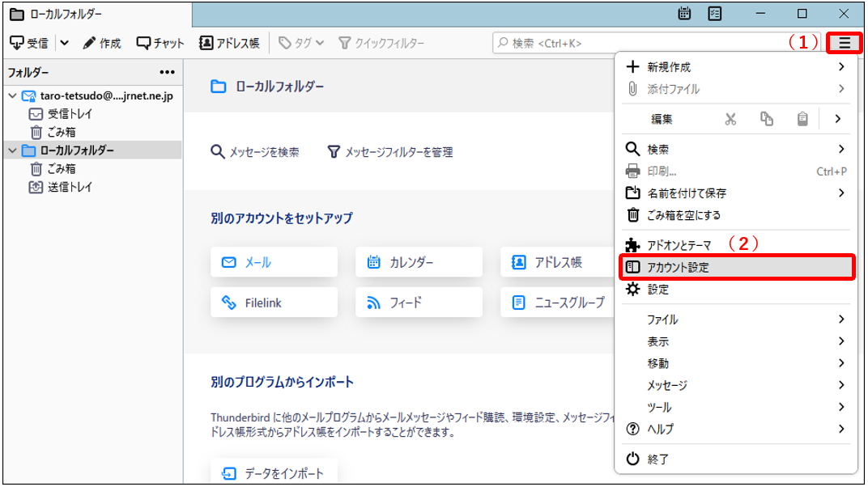Click データをインポート button
This screenshot has width=868, height=487.
pyautogui.click(x=274, y=473)
